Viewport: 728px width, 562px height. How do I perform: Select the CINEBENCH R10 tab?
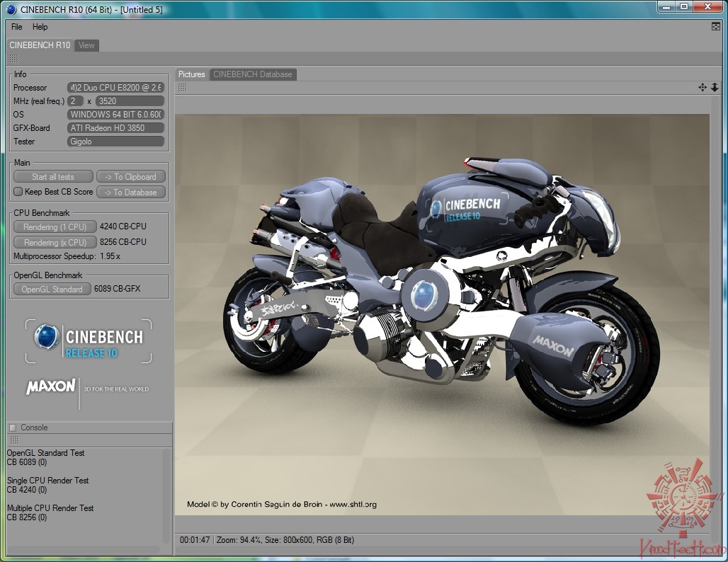40,45
